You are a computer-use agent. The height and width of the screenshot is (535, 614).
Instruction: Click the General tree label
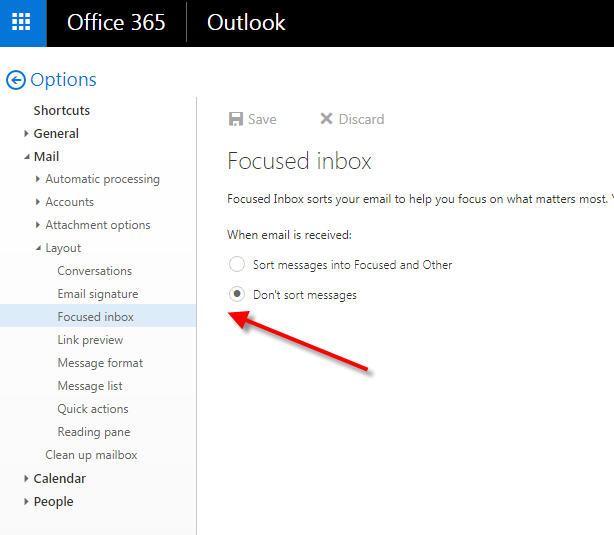coord(56,134)
